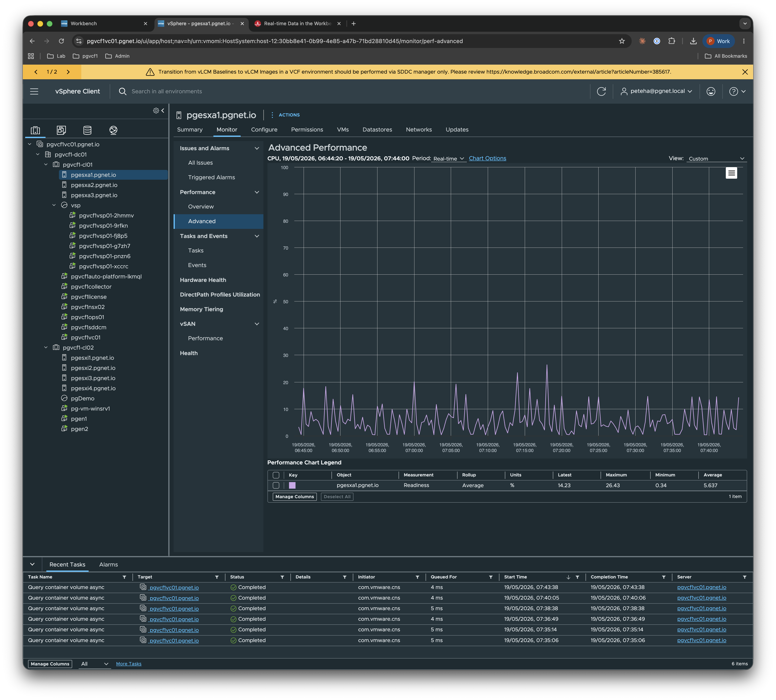Open the Chart Options link
The width and height of the screenshot is (776, 700).
[487, 159]
